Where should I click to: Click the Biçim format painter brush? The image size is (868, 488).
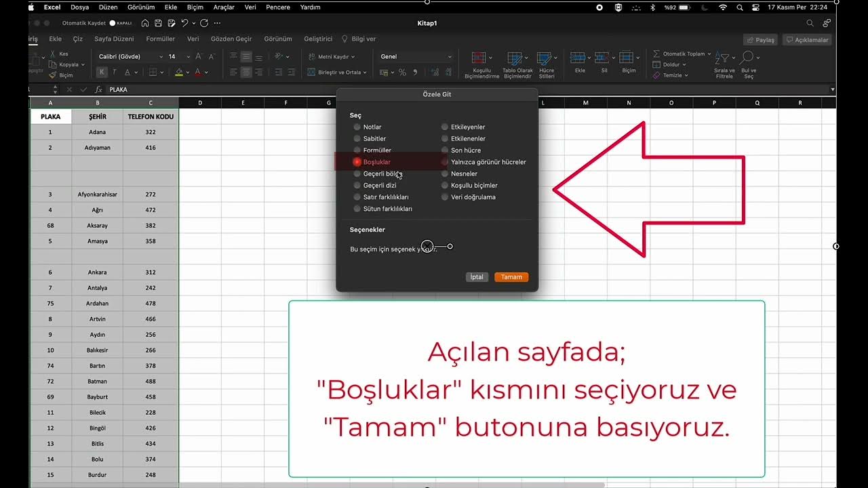click(x=53, y=75)
